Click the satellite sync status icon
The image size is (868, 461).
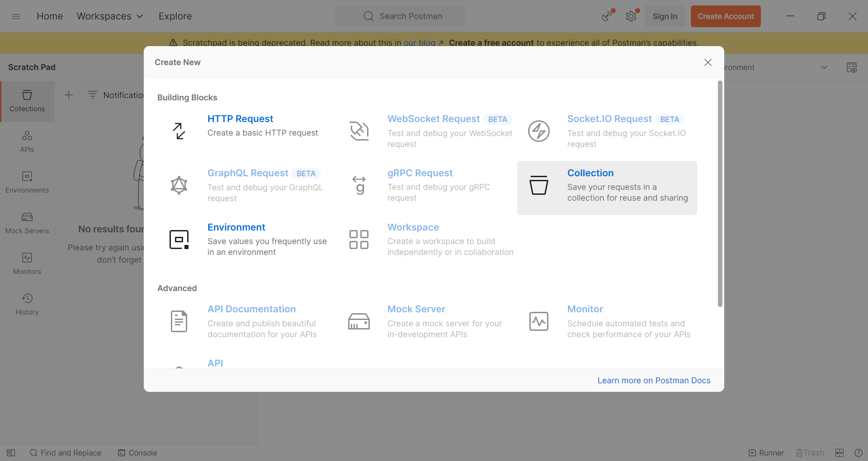coord(607,16)
